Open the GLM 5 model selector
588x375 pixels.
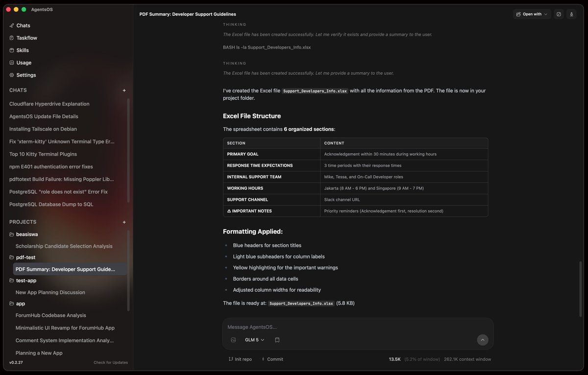coord(255,340)
